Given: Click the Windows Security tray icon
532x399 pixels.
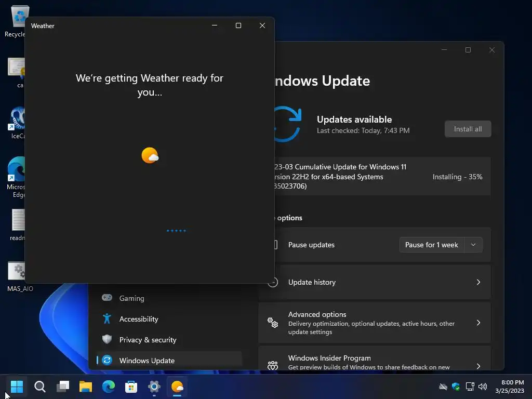Looking at the screenshot, I should (x=456, y=387).
